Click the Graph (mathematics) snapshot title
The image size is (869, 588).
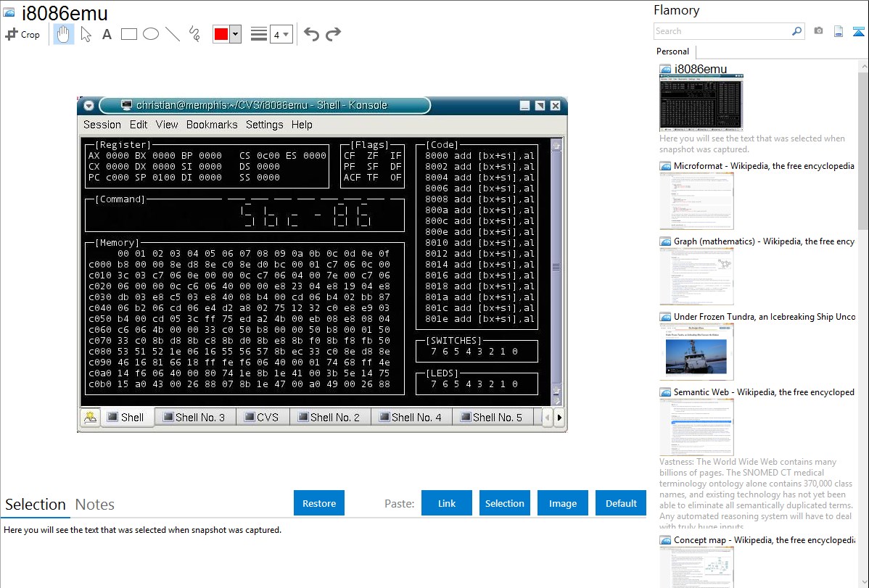tap(764, 241)
